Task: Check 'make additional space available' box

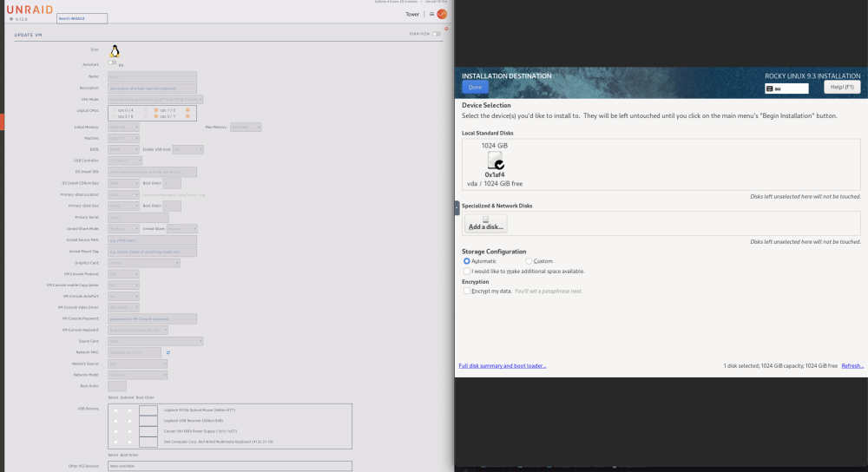Action: click(x=467, y=271)
